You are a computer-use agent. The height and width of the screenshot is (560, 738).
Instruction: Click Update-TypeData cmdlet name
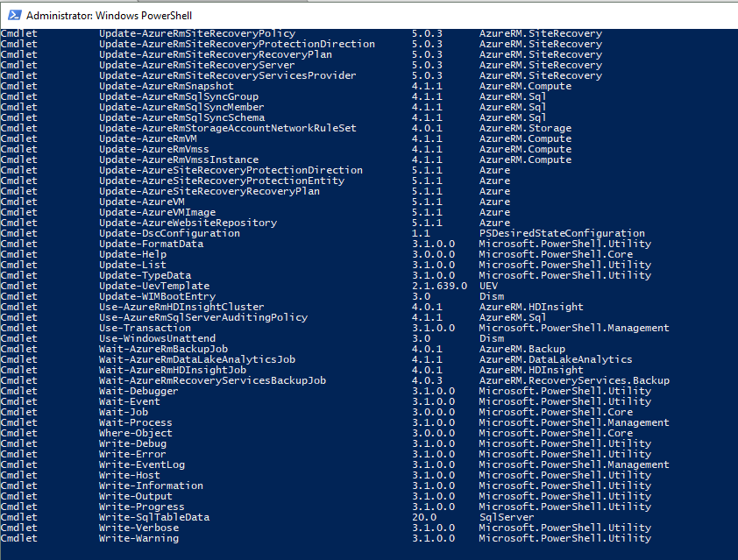click(x=145, y=275)
